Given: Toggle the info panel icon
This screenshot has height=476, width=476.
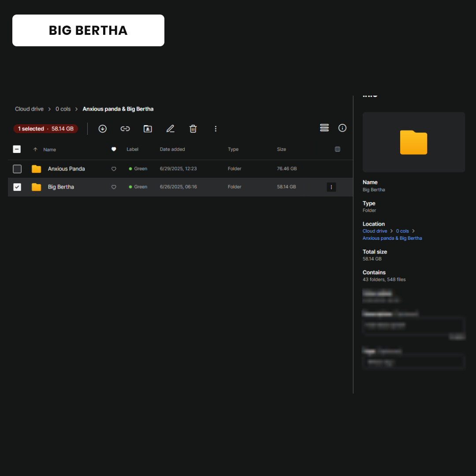Looking at the screenshot, I should [x=342, y=128].
